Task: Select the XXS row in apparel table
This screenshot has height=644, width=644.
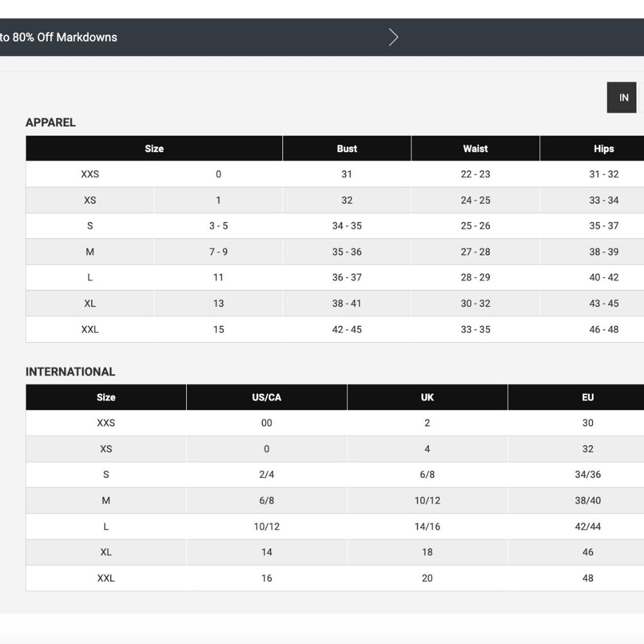Action: (x=335, y=174)
